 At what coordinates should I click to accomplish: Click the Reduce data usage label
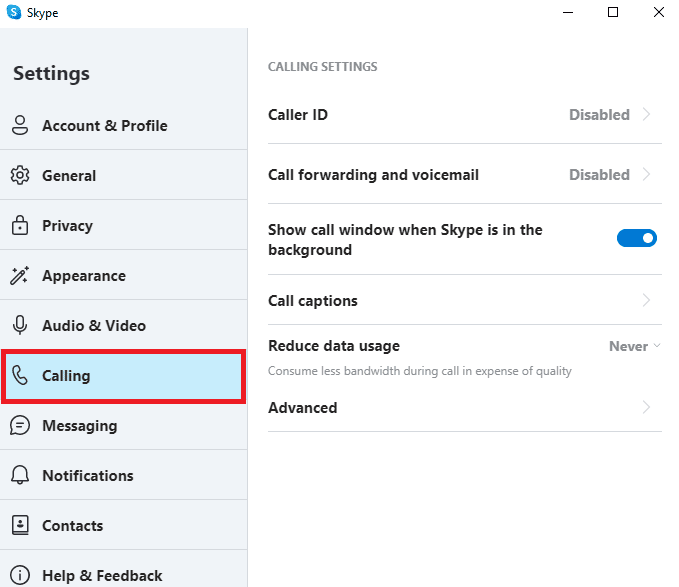coord(334,346)
